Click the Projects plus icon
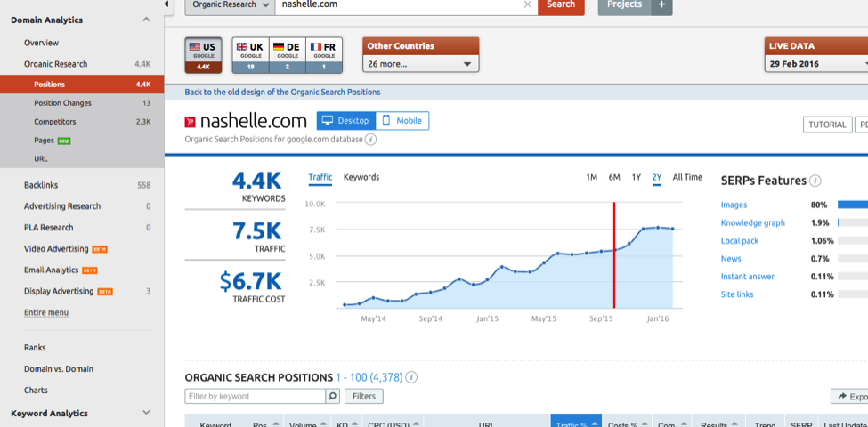This screenshot has height=427, width=868. (x=661, y=4)
